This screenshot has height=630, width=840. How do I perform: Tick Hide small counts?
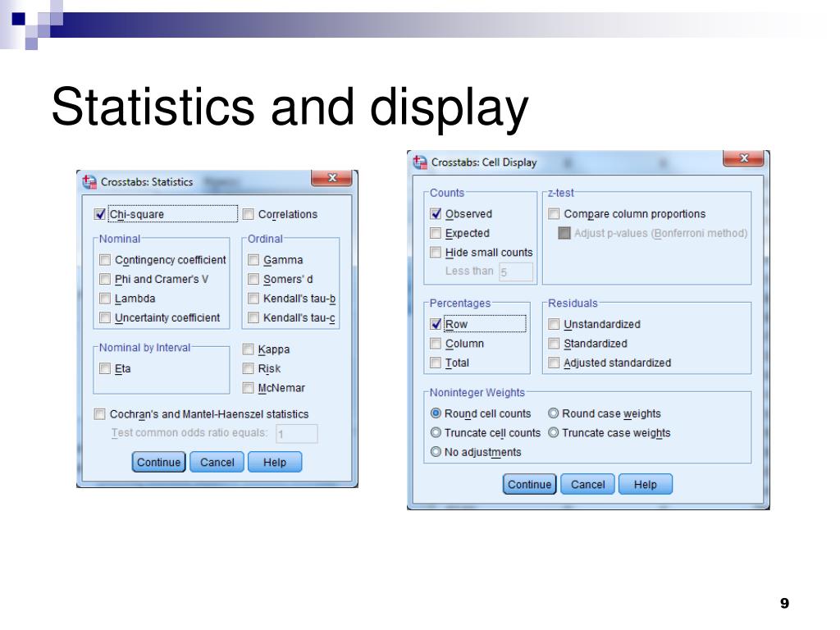pyautogui.click(x=436, y=253)
